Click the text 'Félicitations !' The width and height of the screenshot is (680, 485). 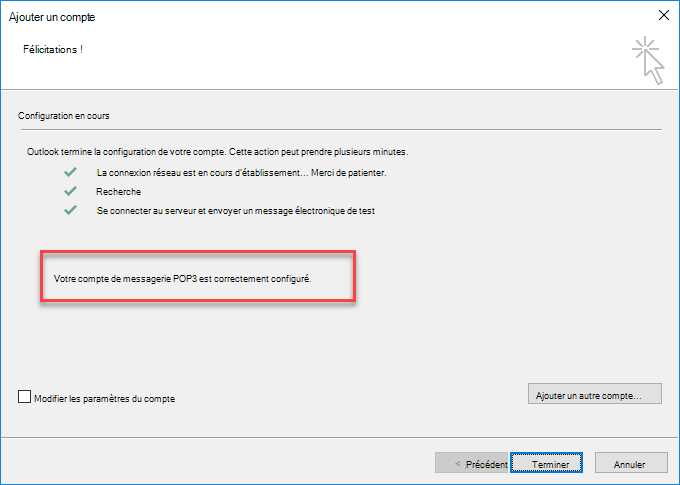[53, 49]
